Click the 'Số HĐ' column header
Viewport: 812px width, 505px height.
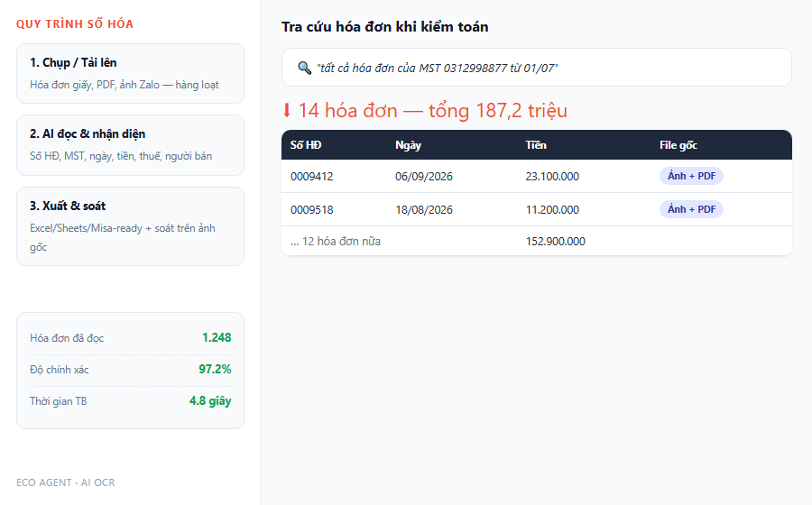pos(306,145)
